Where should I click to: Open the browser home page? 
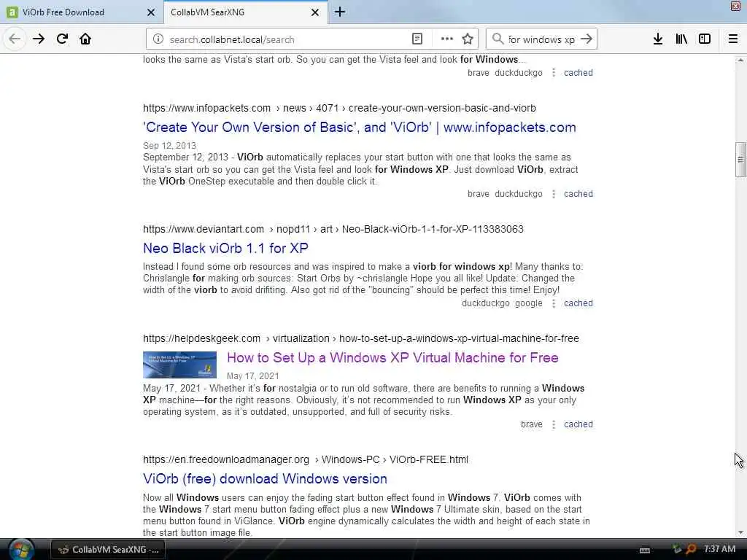[85, 39]
